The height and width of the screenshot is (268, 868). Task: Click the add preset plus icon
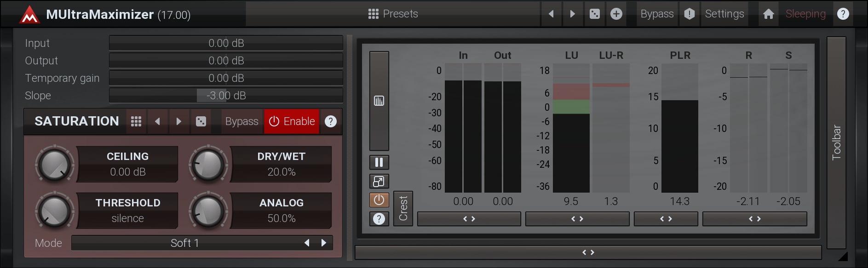click(616, 14)
